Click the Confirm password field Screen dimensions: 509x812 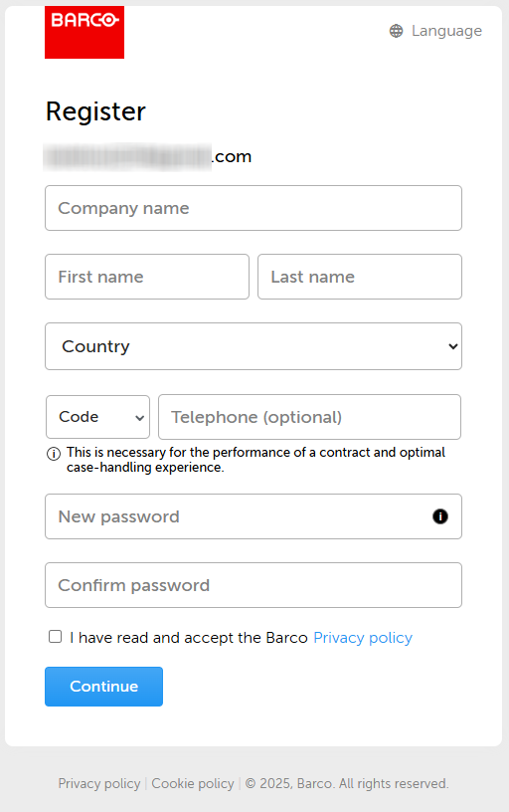(254, 585)
